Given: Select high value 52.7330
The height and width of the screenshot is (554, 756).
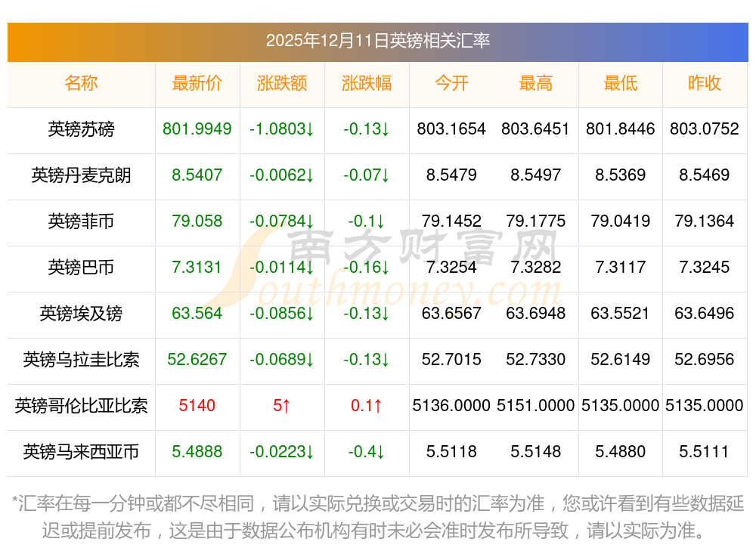Looking at the screenshot, I should coord(536,359).
